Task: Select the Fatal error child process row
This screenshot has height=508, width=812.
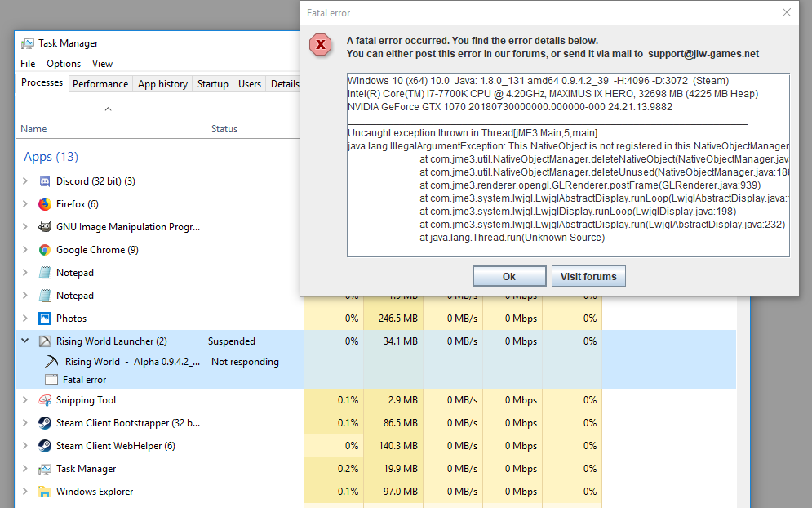Action: (84, 380)
